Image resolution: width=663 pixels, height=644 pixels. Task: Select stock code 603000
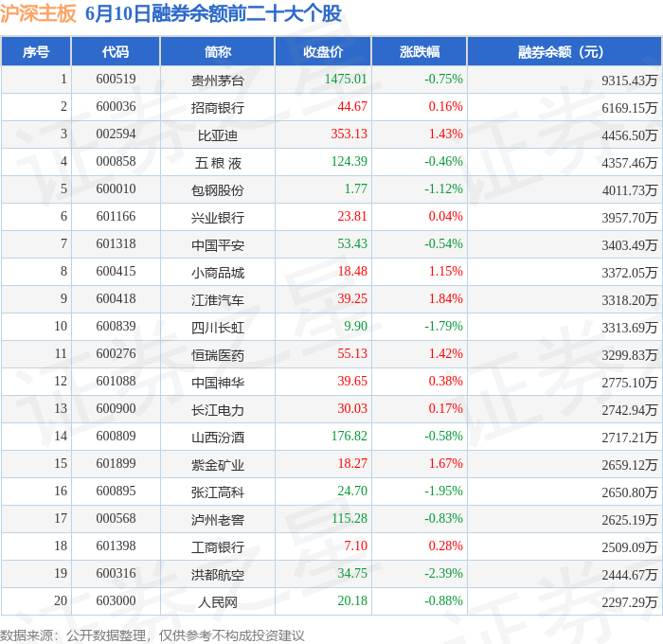116,601
